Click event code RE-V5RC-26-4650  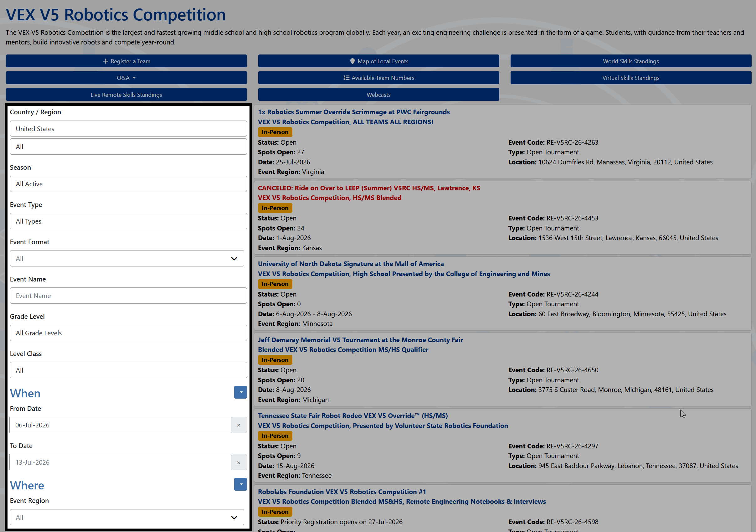click(572, 370)
